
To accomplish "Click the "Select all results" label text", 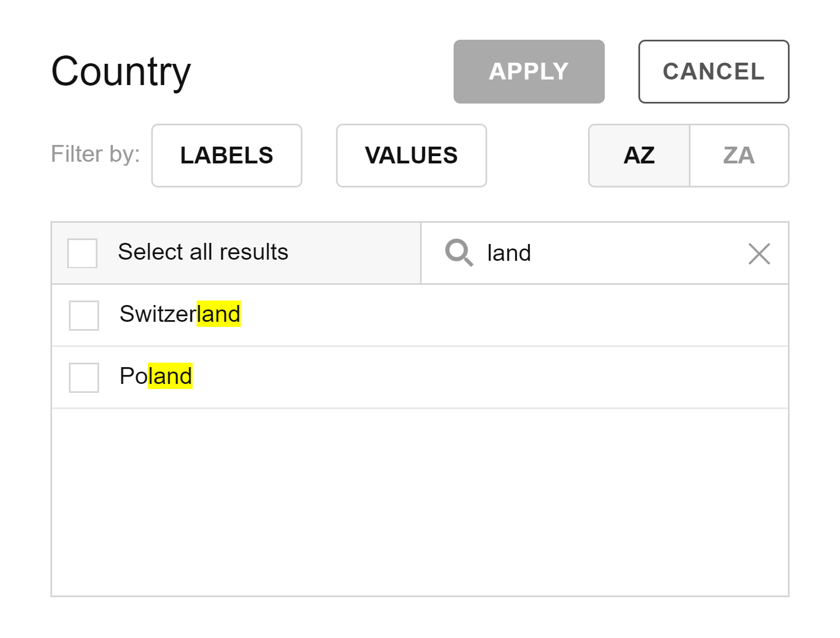I will [x=203, y=252].
